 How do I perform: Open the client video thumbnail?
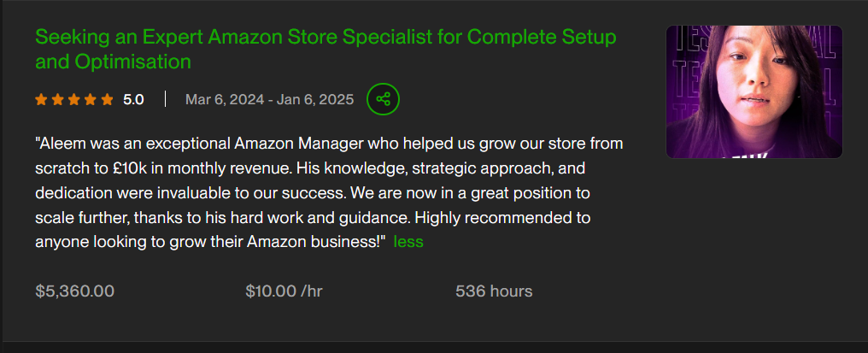tap(754, 91)
